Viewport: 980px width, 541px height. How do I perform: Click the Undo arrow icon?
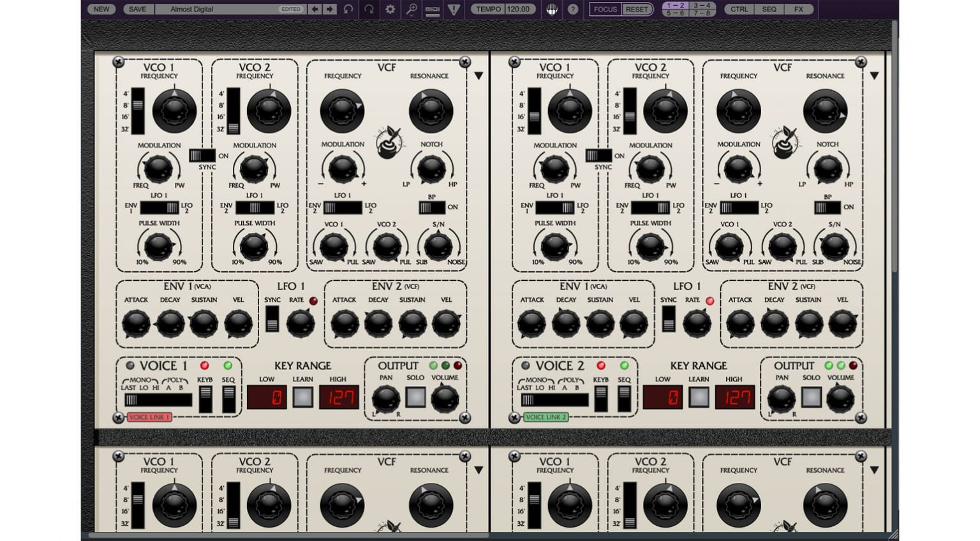348,9
